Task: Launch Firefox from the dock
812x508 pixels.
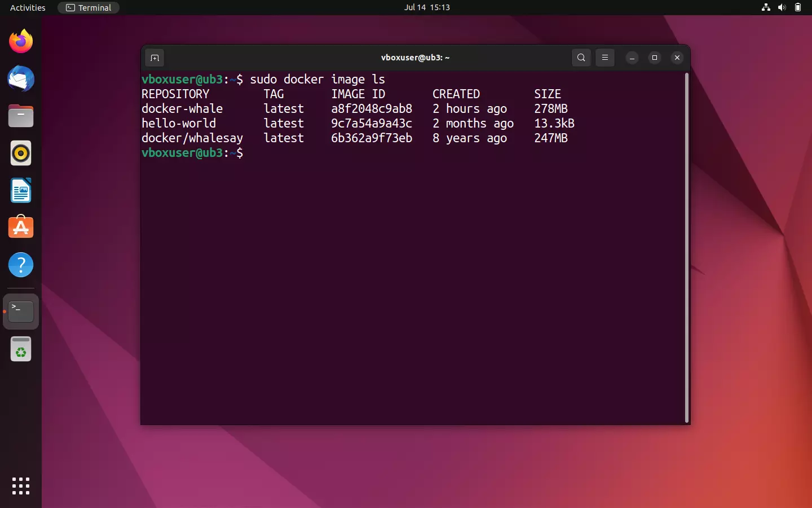Action: tap(20, 41)
